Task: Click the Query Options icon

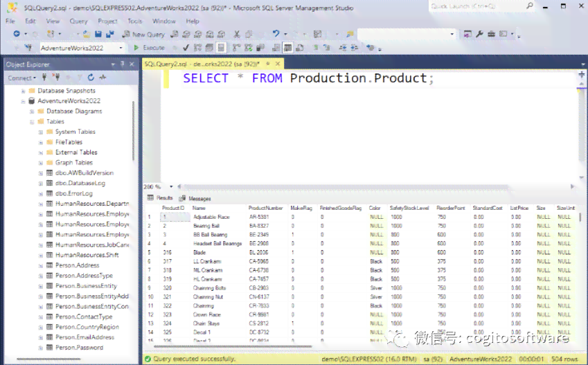Action: [x=209, y=48]
